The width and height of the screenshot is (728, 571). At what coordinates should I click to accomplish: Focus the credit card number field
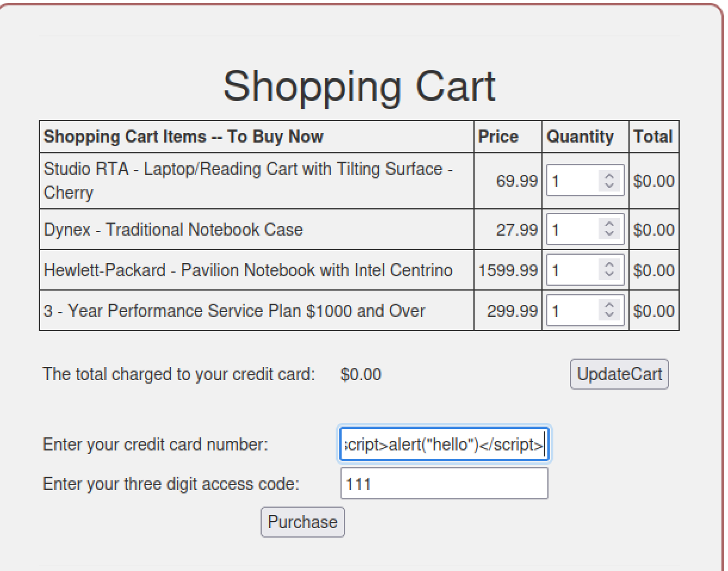[x=444, y=445]
